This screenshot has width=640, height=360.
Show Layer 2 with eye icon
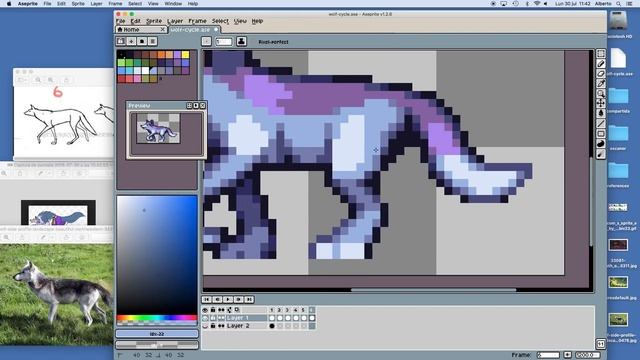pos(205,326)
